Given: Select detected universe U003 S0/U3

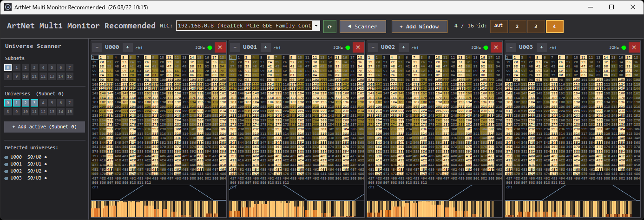Looking at the screenshot, I should click(x=26, y=178).
